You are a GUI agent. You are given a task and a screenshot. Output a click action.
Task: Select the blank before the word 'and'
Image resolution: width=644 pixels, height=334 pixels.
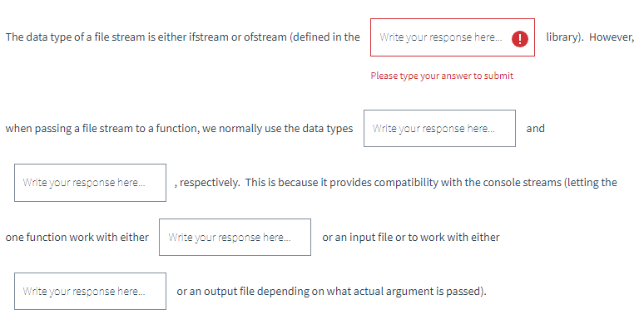pos(439,129)
